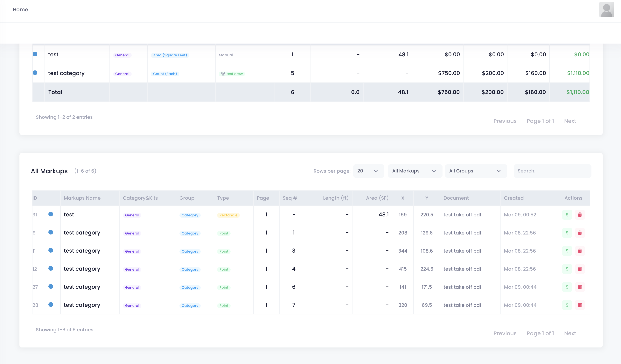
Task: Click the trash icon in the ID 27 row
Action: 580,287
